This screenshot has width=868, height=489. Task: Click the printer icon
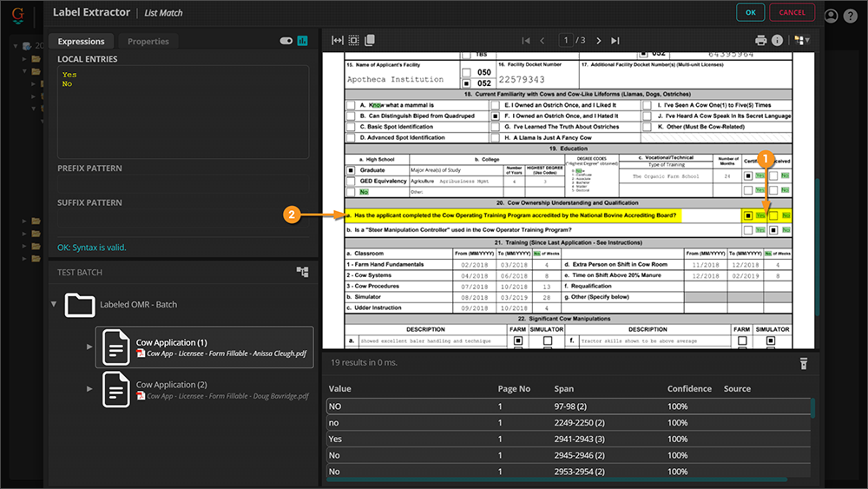(761, 41)
